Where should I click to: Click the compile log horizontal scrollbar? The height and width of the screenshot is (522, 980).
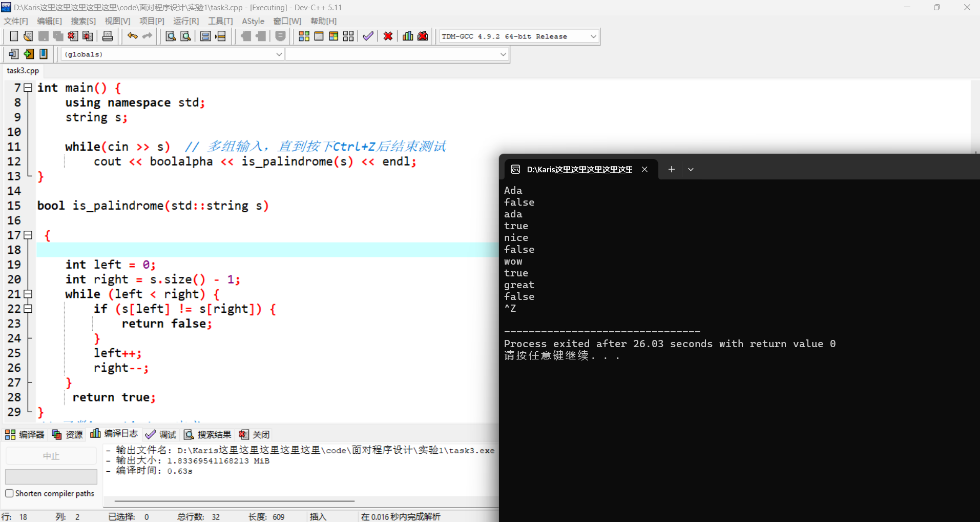pos(235,500)
